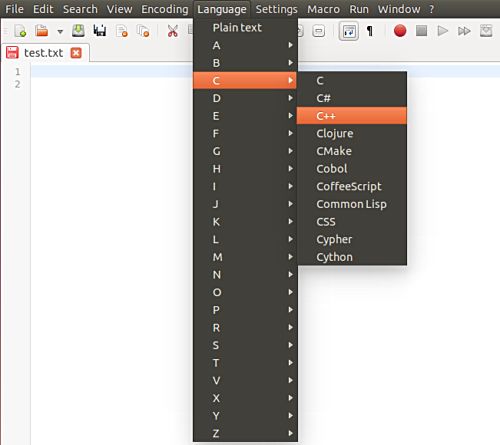
Task: Click line number 2 in gutter
Action: 17,84
